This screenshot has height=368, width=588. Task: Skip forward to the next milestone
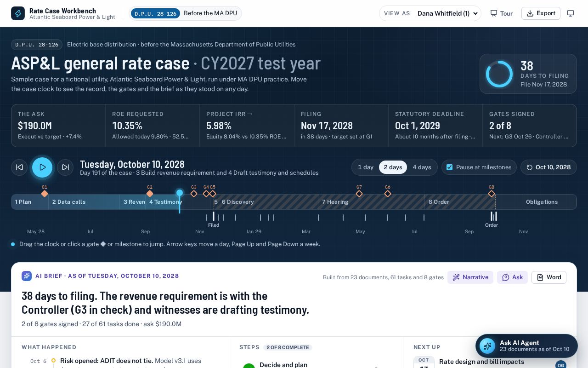point(65,167)
